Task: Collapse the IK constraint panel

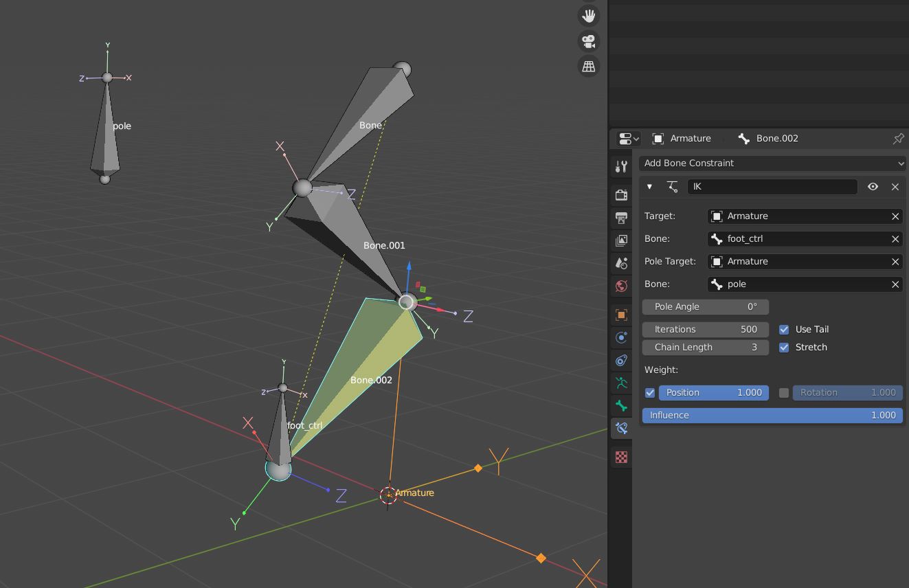Action: (x=649, y=186)
